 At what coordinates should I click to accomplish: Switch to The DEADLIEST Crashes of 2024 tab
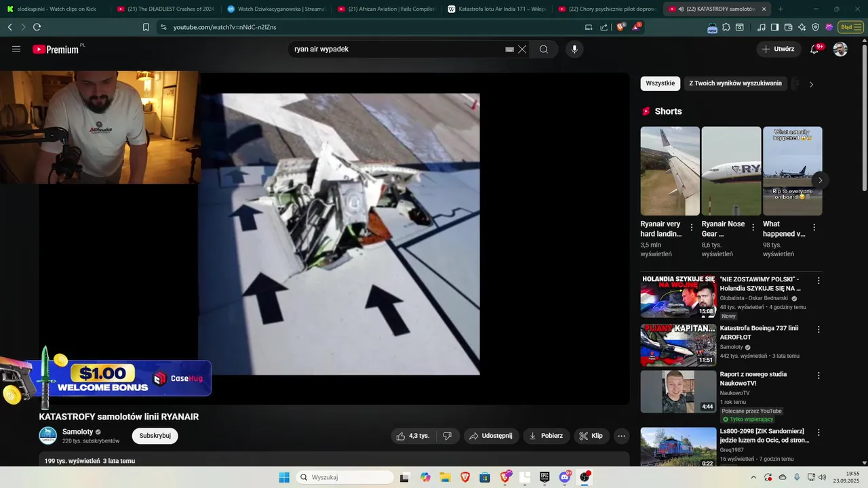(166, 9)
